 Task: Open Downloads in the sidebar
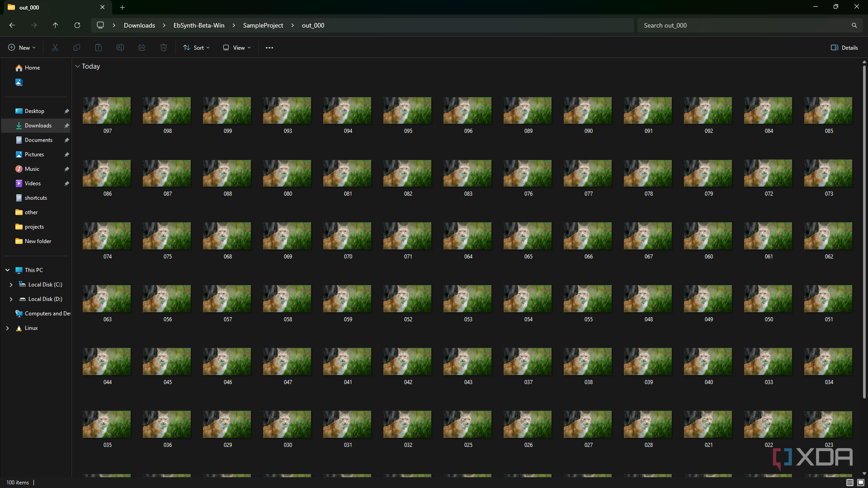point(38,126)
